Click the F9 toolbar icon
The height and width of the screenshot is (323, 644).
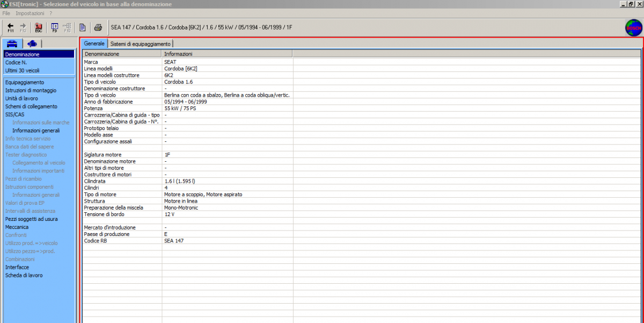54,27
